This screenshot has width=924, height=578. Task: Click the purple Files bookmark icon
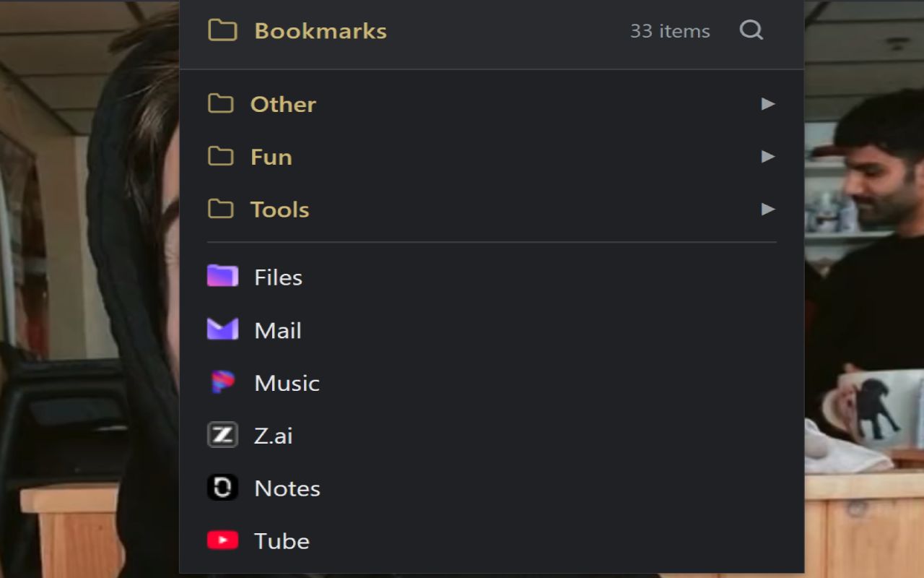222,276
